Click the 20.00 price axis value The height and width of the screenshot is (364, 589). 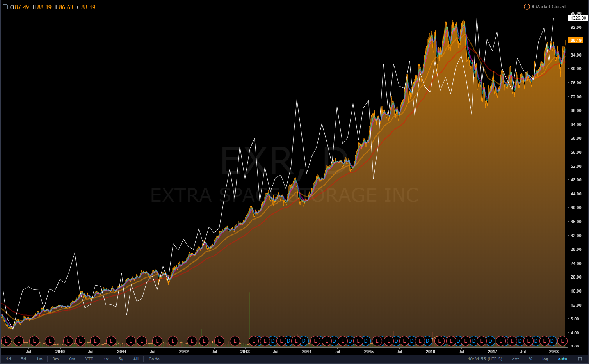click(576, 277)
